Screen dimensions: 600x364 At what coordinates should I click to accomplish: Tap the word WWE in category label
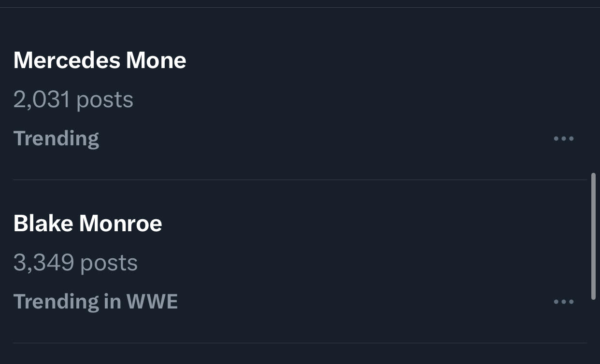point(152,302)
